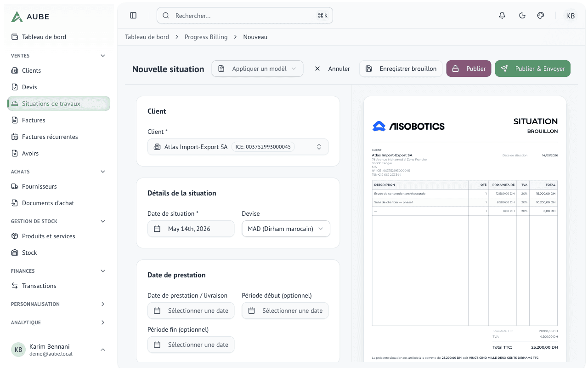The height and width of the screenshot is (368, 588).
Task: Click Annuler button
Action: (332, 69)
